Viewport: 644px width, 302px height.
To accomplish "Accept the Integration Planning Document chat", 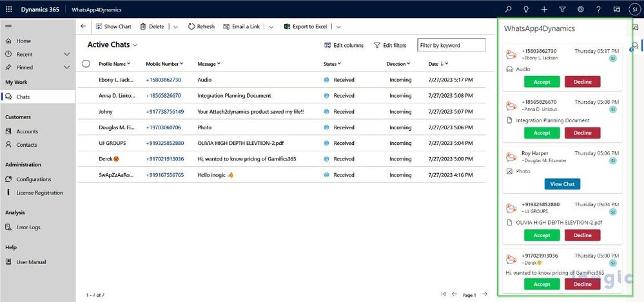I will tap(542, 133).
